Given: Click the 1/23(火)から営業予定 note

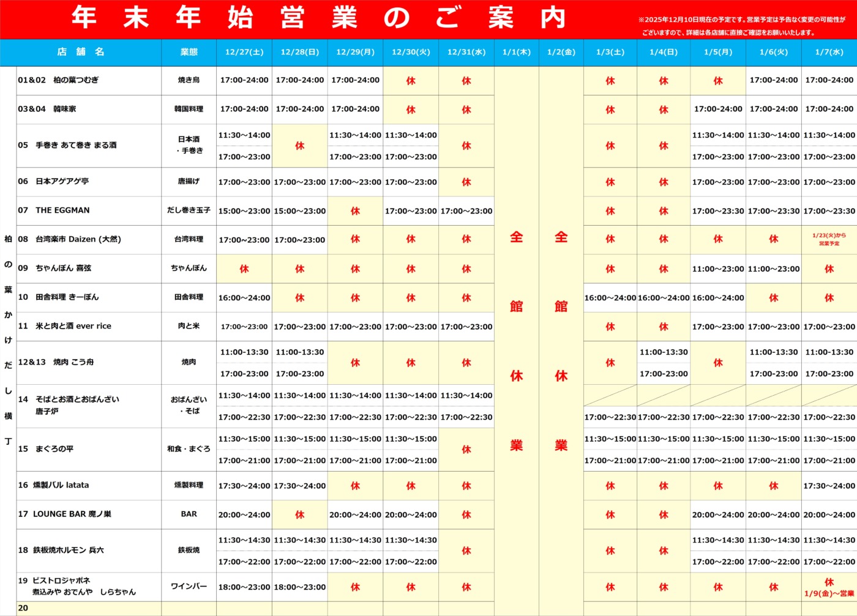Looking at the screenshot, I should click(x=829, y=239).
